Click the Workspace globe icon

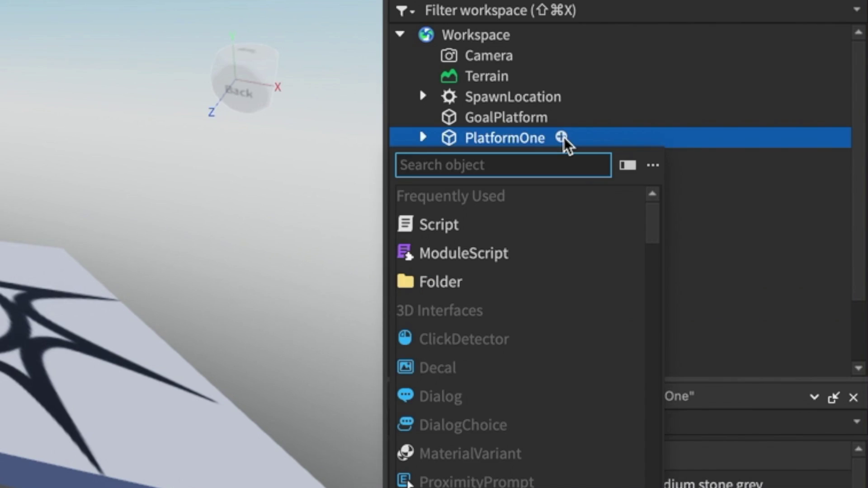[426, 35]
